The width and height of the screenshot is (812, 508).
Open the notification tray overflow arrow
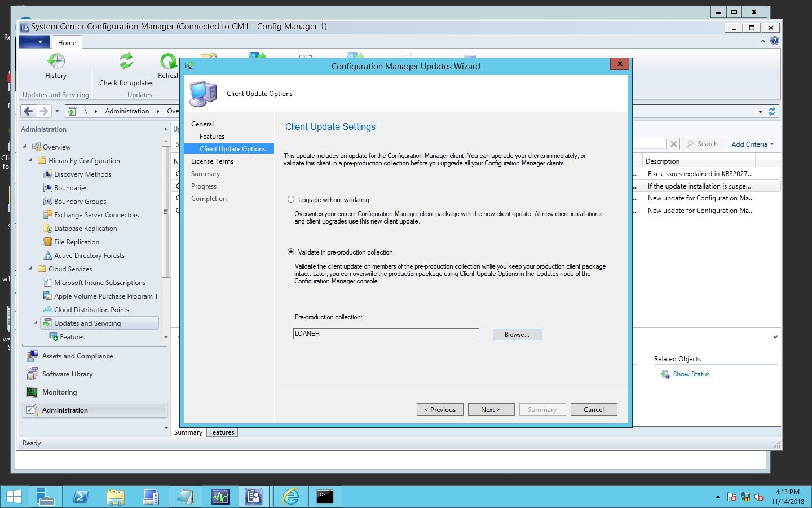tap(718, 497)
